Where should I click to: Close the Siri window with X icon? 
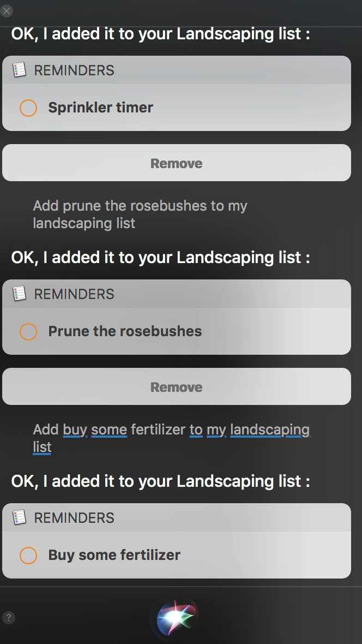[x=7, y=11]
